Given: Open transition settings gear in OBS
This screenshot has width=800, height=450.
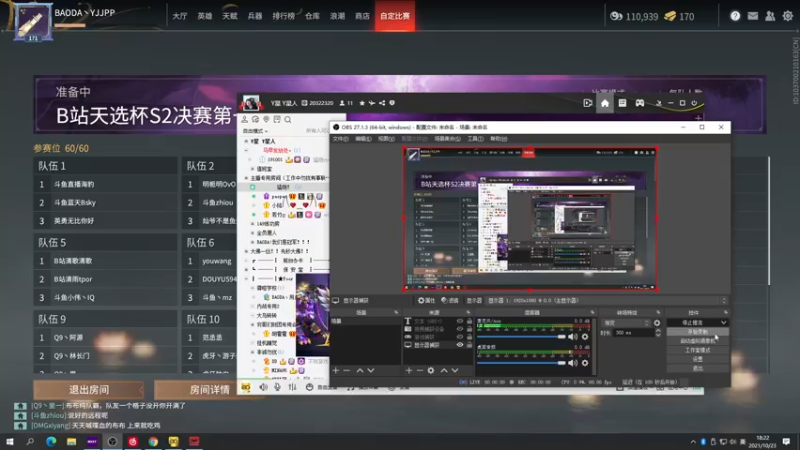Looking at the screenshot, I should 657,323.
